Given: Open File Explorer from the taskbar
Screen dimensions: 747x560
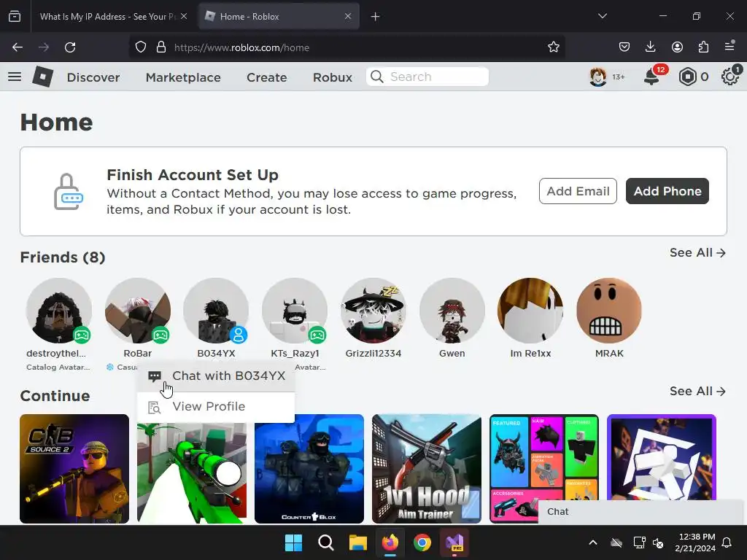Looking at the screenshot, I should (357, 542).
